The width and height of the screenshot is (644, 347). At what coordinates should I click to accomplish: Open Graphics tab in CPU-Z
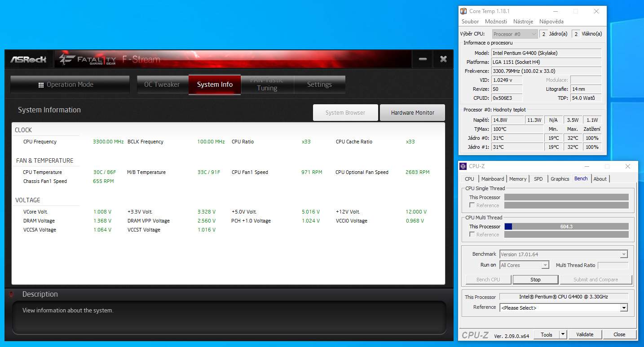560,179
